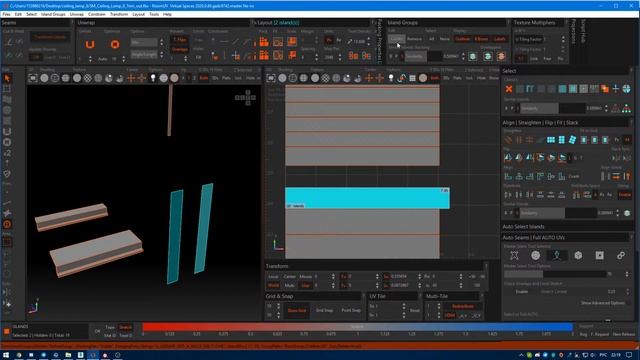The image size is (640, 360).
Task: Toggle the Show Grid button
Action: pyautogui.click(x=297, y=311)
